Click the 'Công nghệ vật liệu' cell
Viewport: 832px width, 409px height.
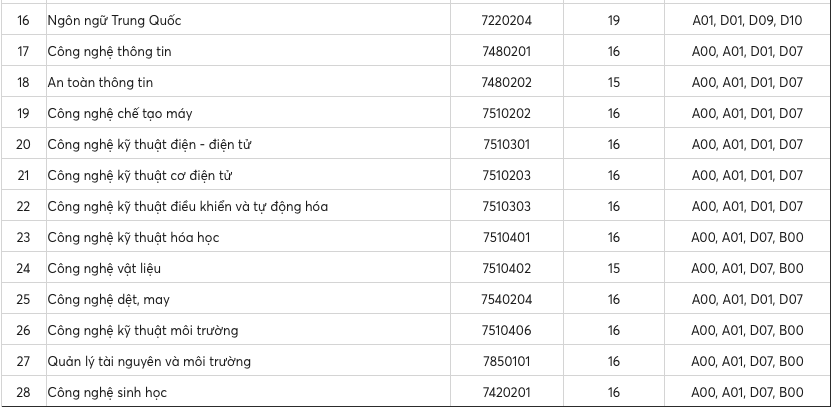point(104,268)
